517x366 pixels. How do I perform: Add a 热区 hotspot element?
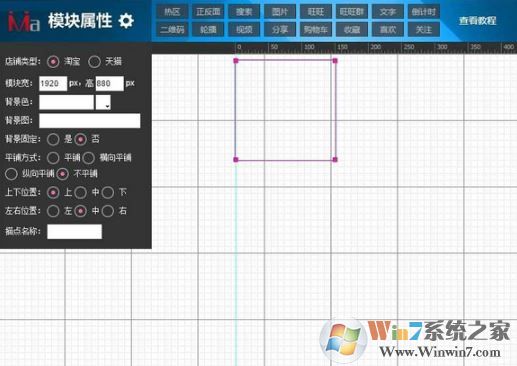[172, 12]
